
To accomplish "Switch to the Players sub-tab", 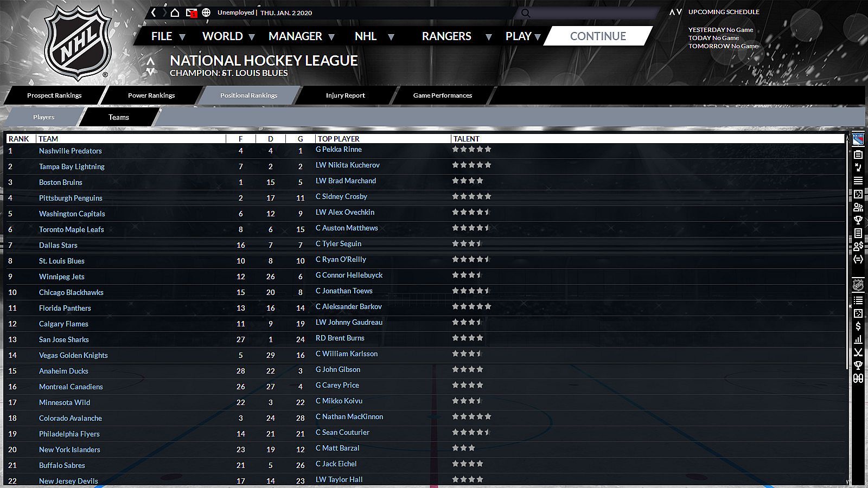I will point(43,117).
